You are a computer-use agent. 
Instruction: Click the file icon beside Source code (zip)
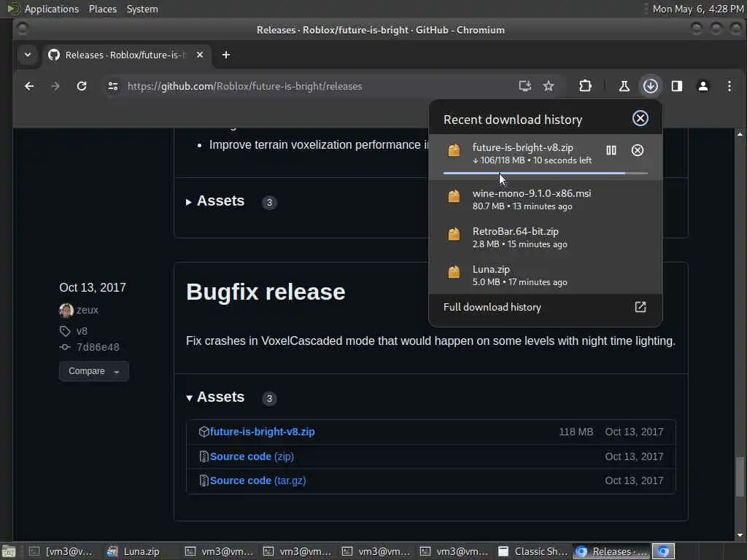(x=204, y=456)
